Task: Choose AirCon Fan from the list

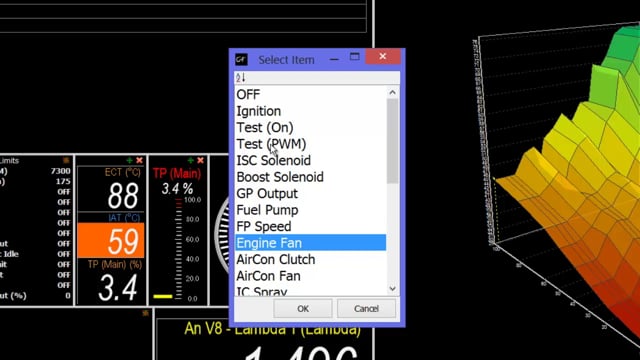Action: (311, 276)
